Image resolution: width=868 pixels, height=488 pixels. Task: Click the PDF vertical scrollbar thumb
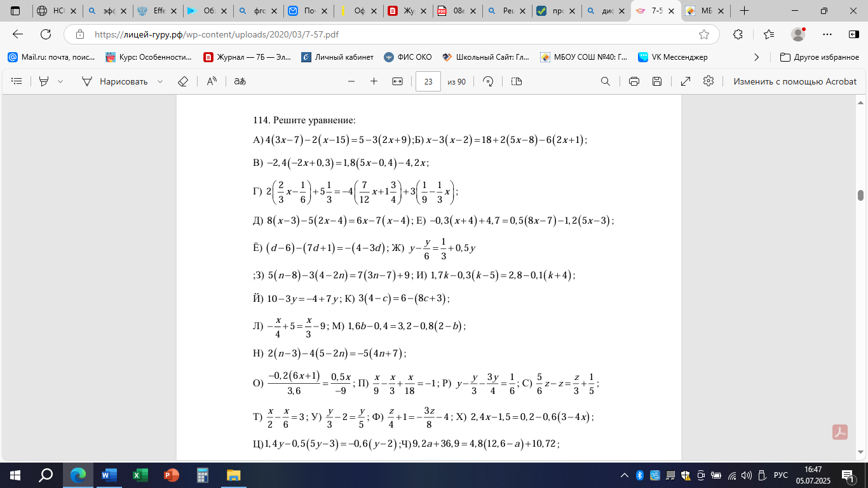click(860, 195)
